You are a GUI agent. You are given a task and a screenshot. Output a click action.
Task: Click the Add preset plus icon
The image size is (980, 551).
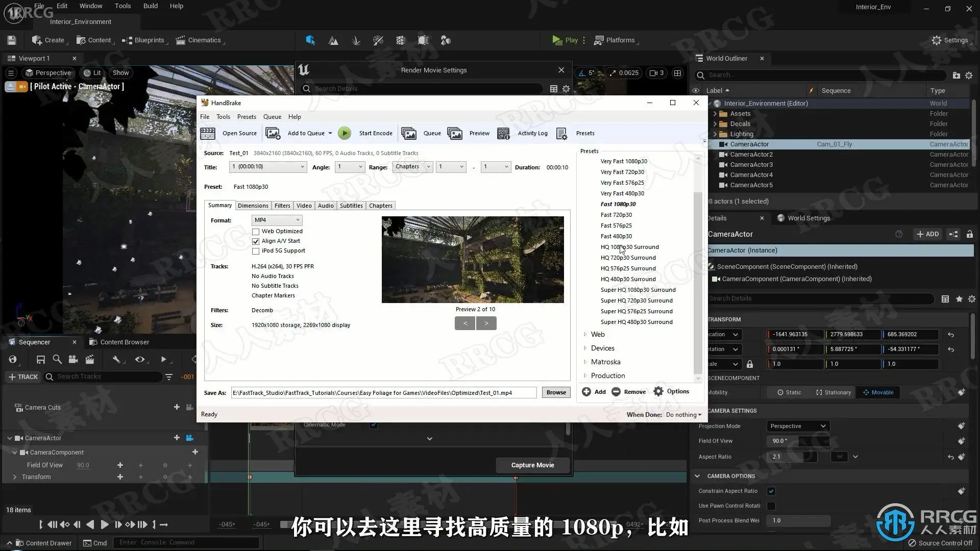click(586, 392)
